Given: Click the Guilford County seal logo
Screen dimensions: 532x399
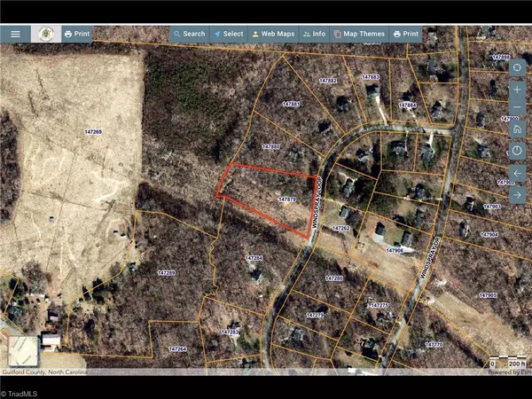Looking at the screenshot, I should pos(46,34).
